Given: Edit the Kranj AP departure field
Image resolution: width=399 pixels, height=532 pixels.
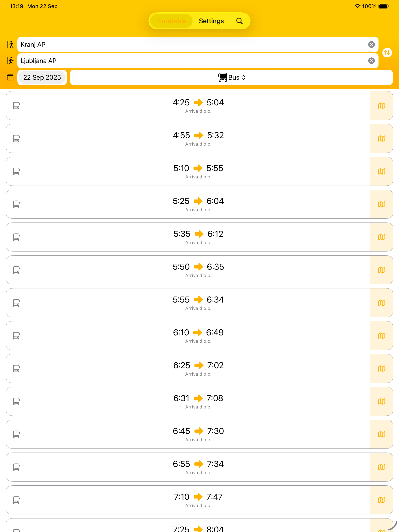Looking at the screenshot, I should (192, 44).
